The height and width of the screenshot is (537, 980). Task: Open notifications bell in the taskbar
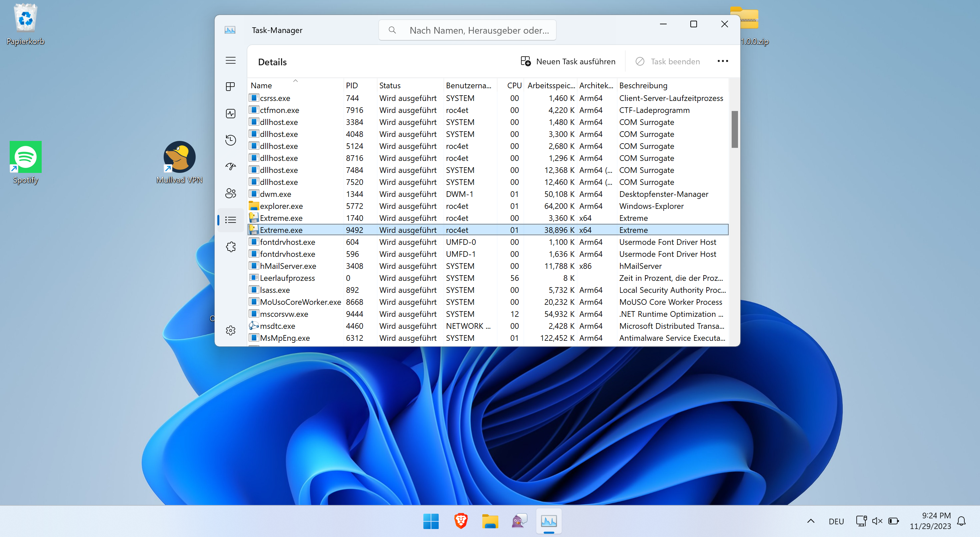pos(961,521)
